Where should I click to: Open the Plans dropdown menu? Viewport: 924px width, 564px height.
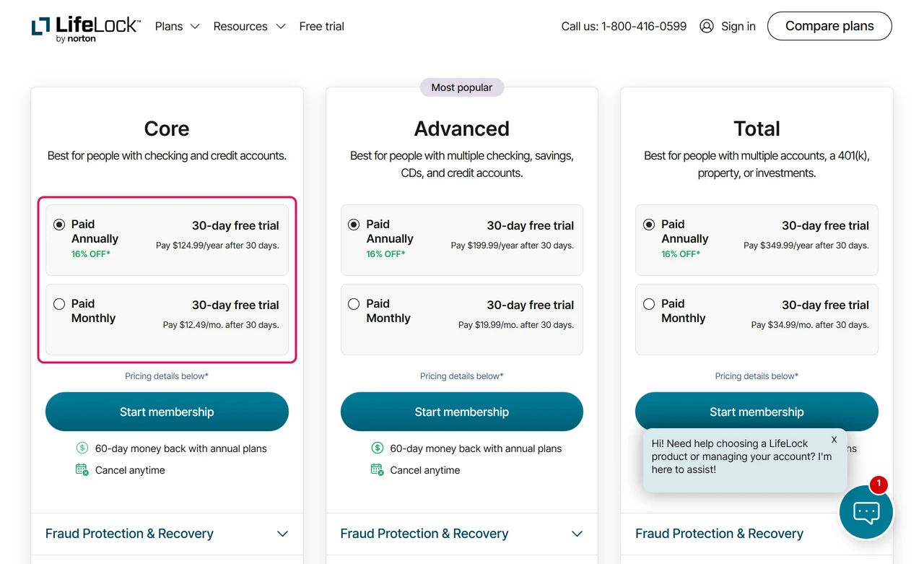(177, 26)
